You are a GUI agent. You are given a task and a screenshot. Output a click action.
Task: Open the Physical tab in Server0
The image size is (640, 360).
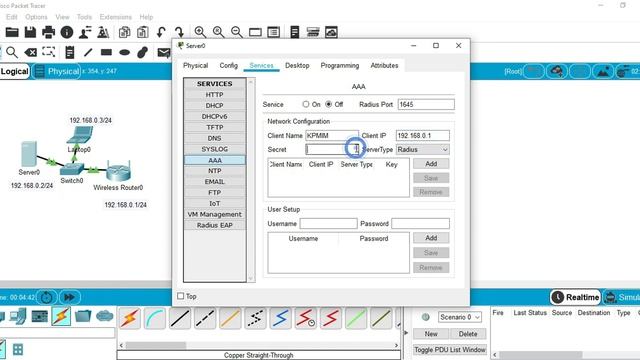[x=196, y=65]
